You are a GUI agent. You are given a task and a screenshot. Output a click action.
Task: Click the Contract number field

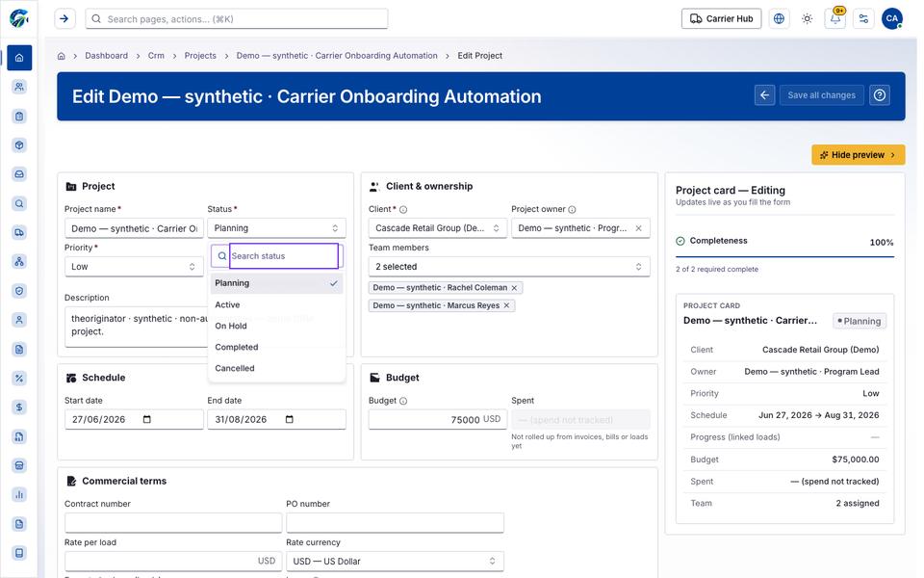pyautogui.click(x=173, y=522)
